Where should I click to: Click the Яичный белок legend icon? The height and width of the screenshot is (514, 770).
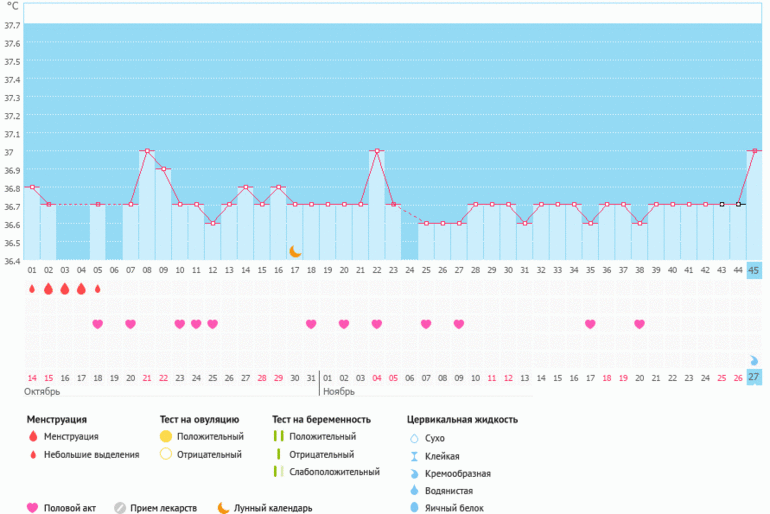coord(414,508)
